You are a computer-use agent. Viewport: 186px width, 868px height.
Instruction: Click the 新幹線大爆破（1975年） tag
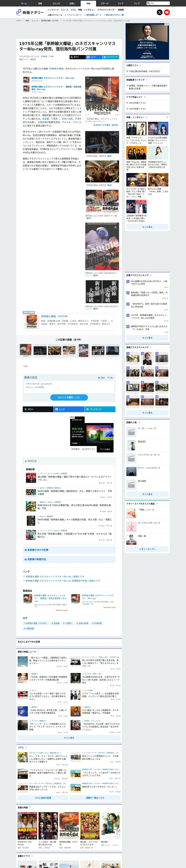click(35, 623)
